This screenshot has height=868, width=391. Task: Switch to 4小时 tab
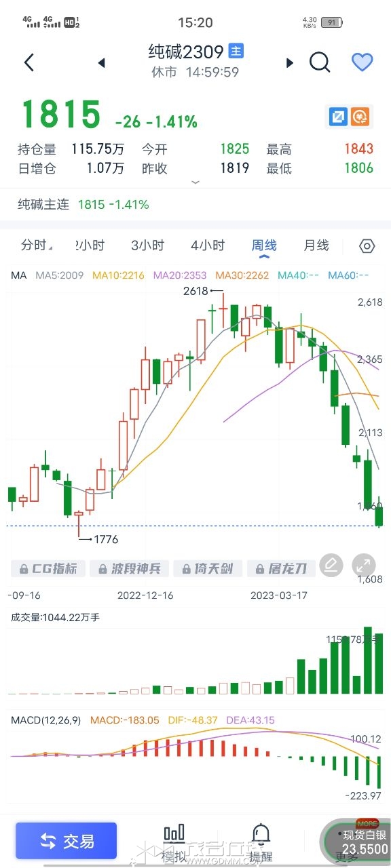pos(208,245)
